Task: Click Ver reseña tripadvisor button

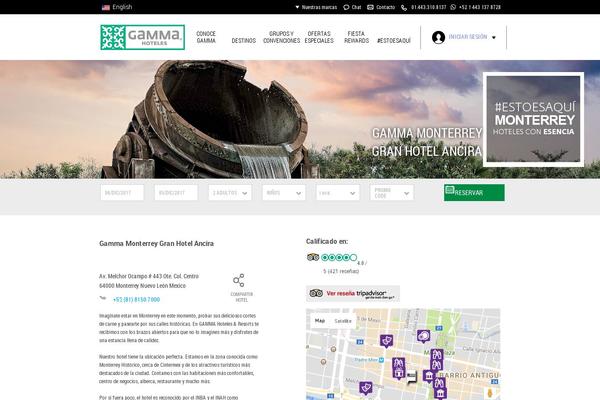Action: [x=353, y=294]
